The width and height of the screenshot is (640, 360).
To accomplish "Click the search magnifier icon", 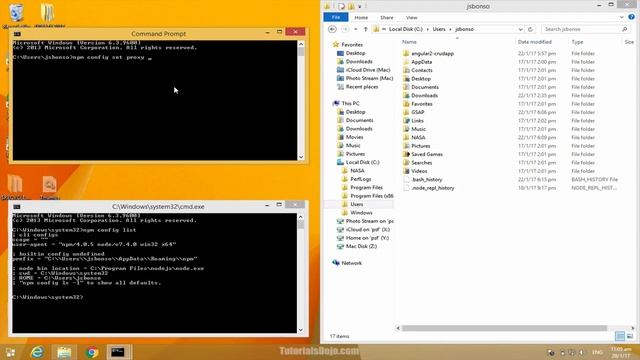I will tap(624, 29).
